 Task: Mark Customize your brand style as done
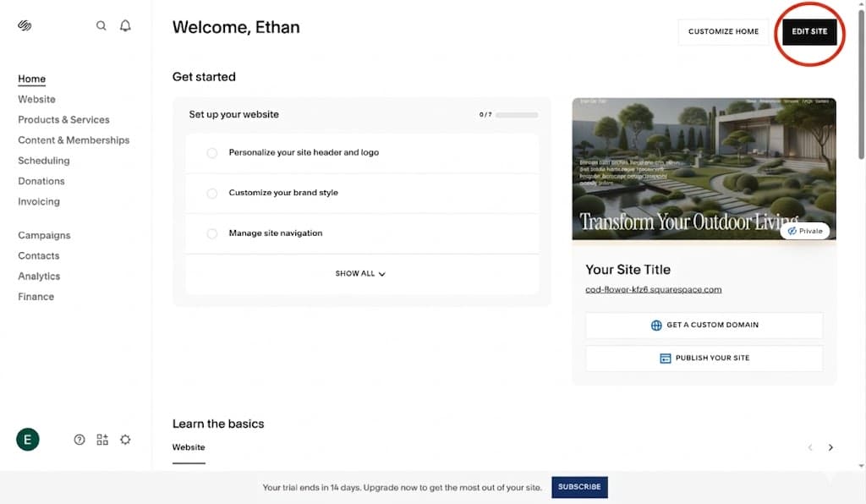(x=211, y=193)
